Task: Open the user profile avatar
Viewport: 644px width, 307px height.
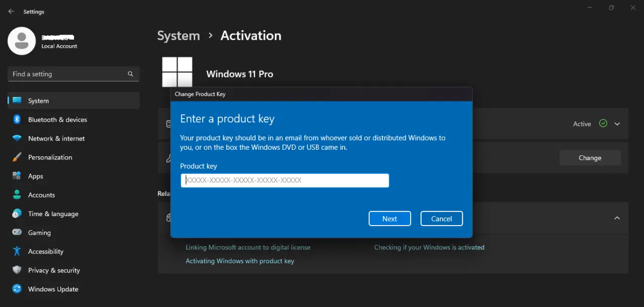Action: pyautogui.click(x=22, y=41)
